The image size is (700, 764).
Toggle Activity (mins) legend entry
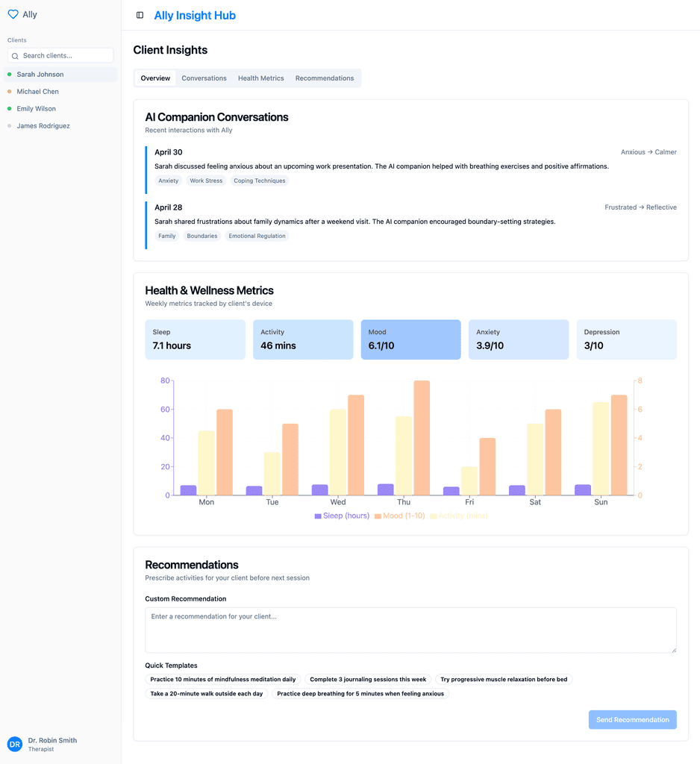(x=459, y=516)
